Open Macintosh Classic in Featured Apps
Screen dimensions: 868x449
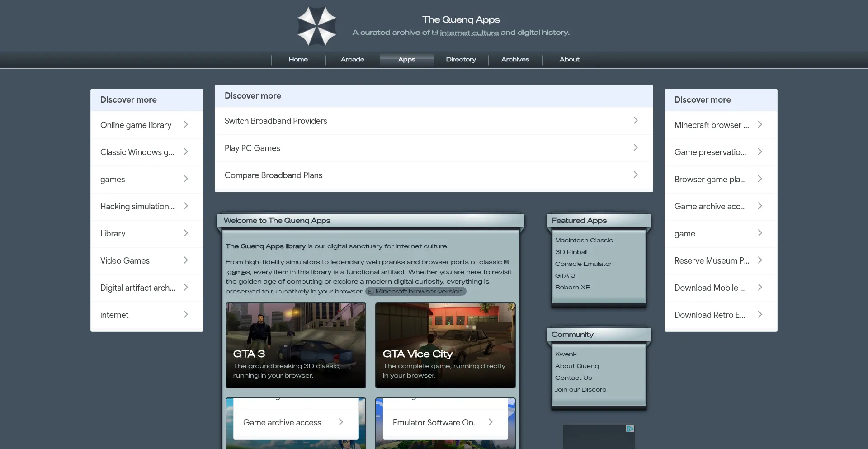(584, 241)
